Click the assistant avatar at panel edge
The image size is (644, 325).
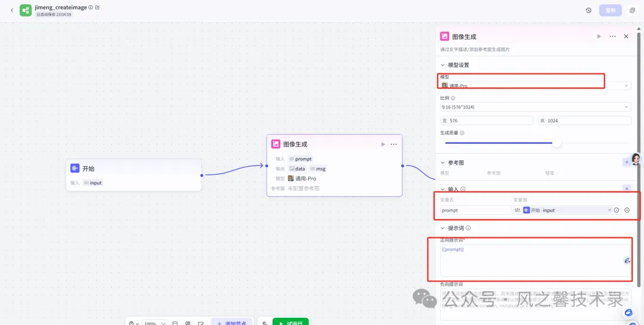(x=636, y=159)
